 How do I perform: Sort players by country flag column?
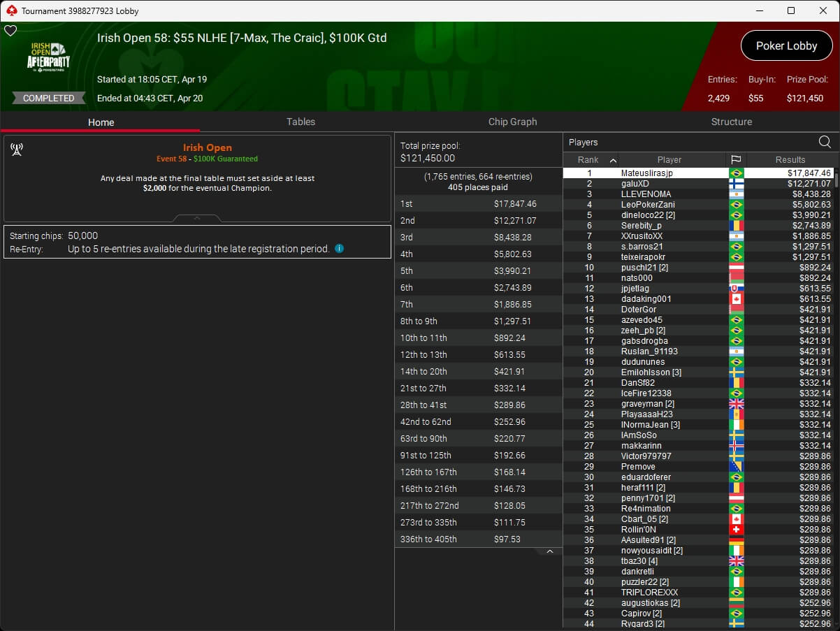tap(736, 159)
